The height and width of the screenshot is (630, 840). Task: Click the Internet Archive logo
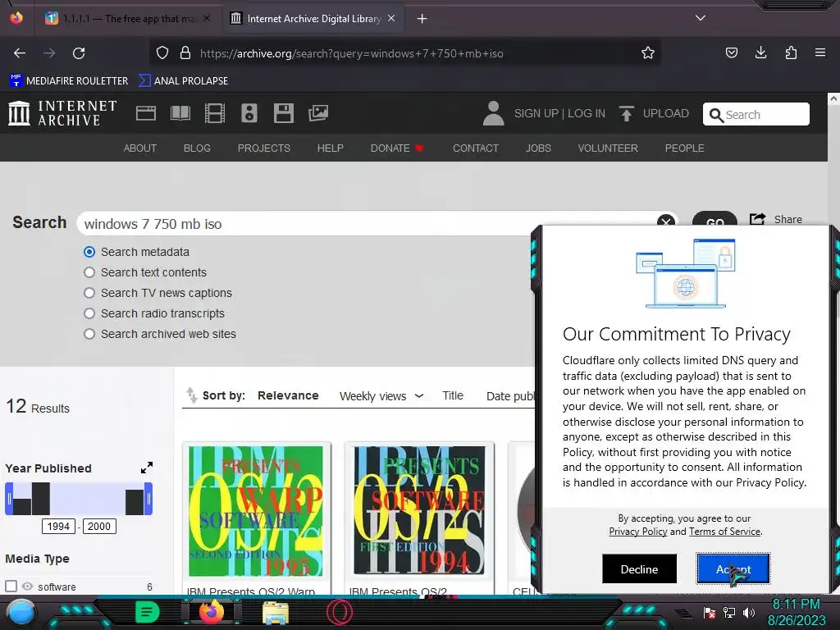pyautogui.click(x=62, y=113)
